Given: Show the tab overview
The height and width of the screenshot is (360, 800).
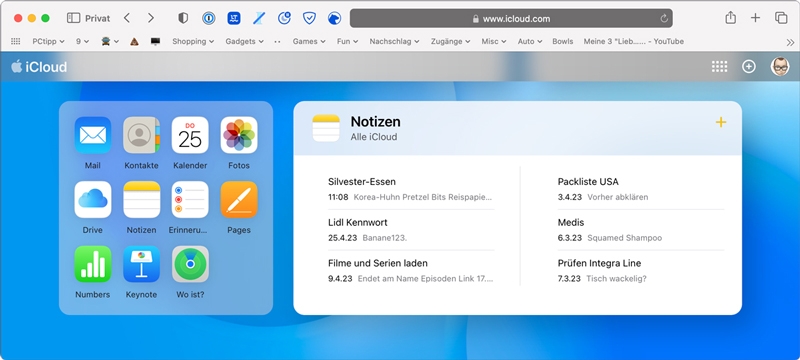Looking at the screenshot, I should (781, 18).
